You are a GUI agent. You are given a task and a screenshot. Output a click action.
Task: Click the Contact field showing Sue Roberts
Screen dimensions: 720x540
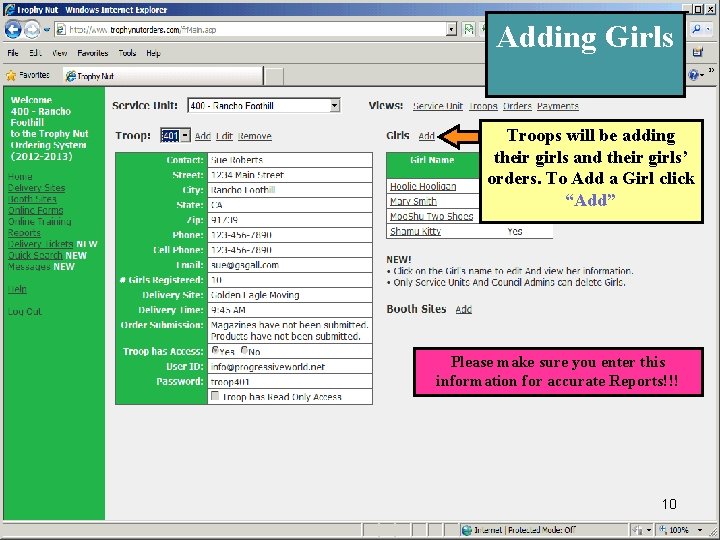290,160
